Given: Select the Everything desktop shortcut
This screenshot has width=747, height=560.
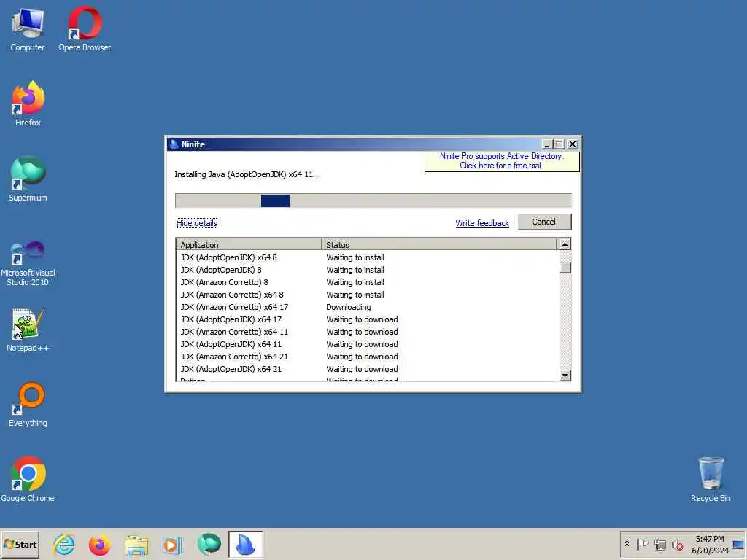Looking at the screenshot, I should click(28, 405).
